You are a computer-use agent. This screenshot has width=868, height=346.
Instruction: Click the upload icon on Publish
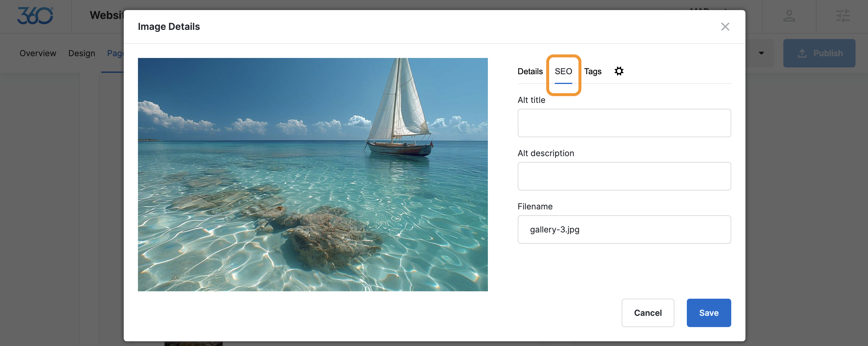(x=802, y=53)
